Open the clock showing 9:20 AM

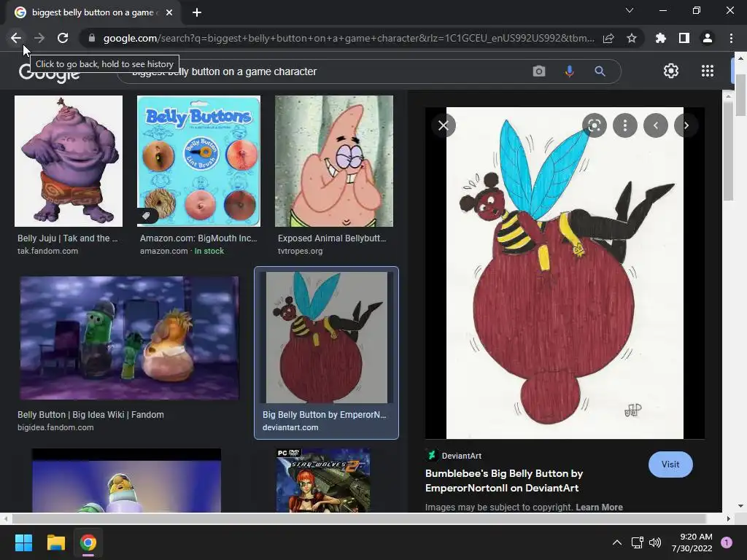[692, 542]
